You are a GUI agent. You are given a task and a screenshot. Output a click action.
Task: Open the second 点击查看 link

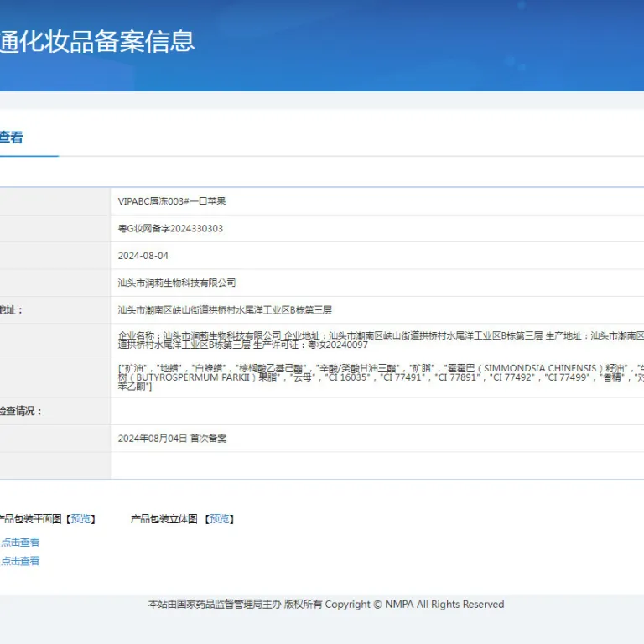point(20,561)
